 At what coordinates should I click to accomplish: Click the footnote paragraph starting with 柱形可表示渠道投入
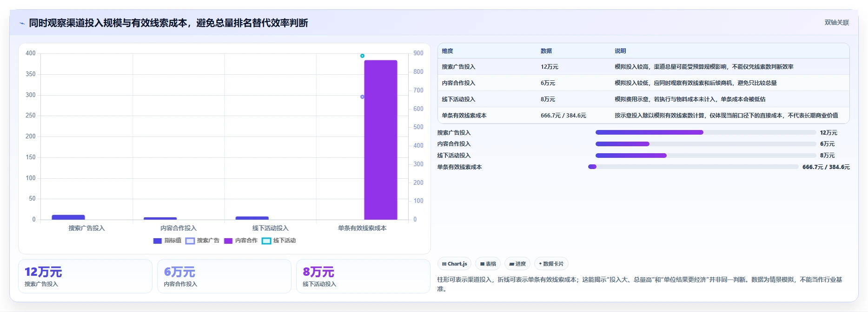click(640, 284)
